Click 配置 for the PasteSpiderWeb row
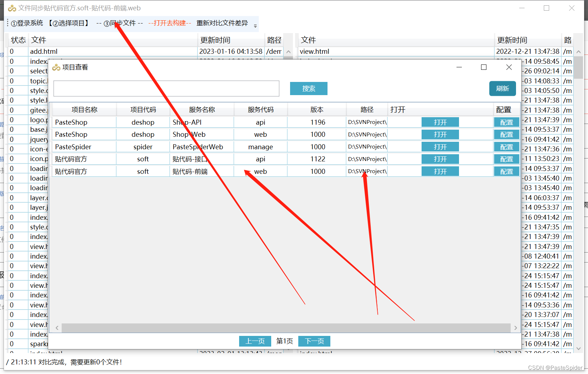The height and width of the screenshot is (374, 588). [506, 147]
